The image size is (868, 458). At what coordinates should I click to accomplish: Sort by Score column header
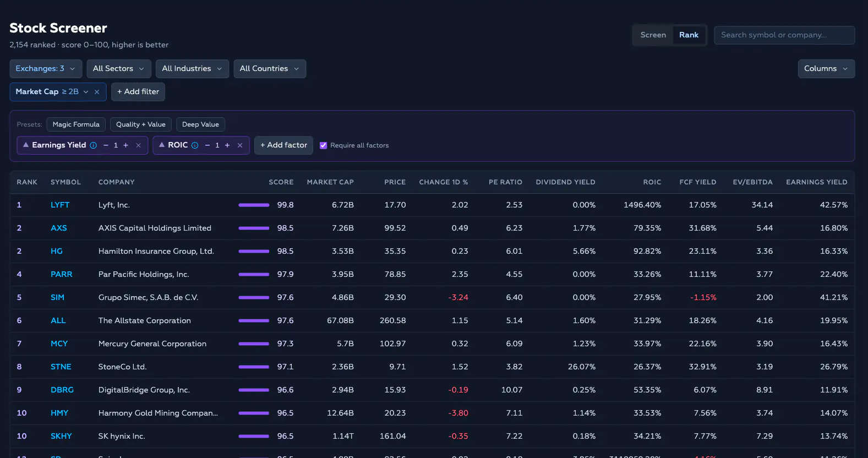[281, 182]
